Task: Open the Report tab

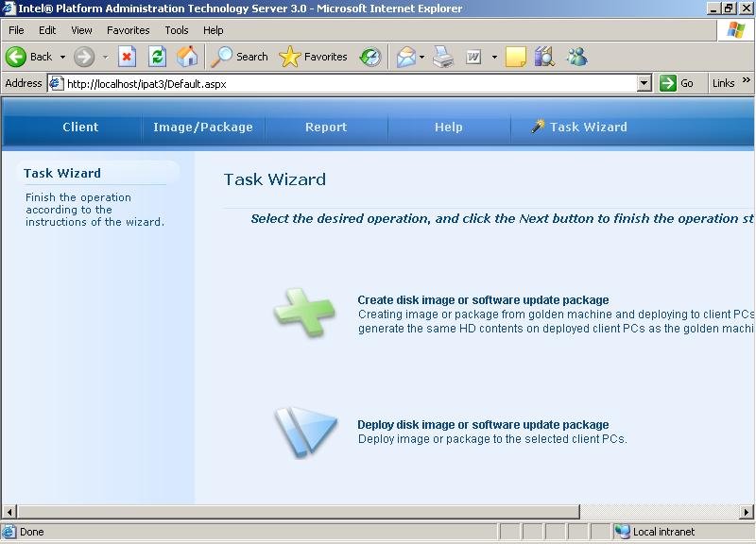Action: (326, 127)
